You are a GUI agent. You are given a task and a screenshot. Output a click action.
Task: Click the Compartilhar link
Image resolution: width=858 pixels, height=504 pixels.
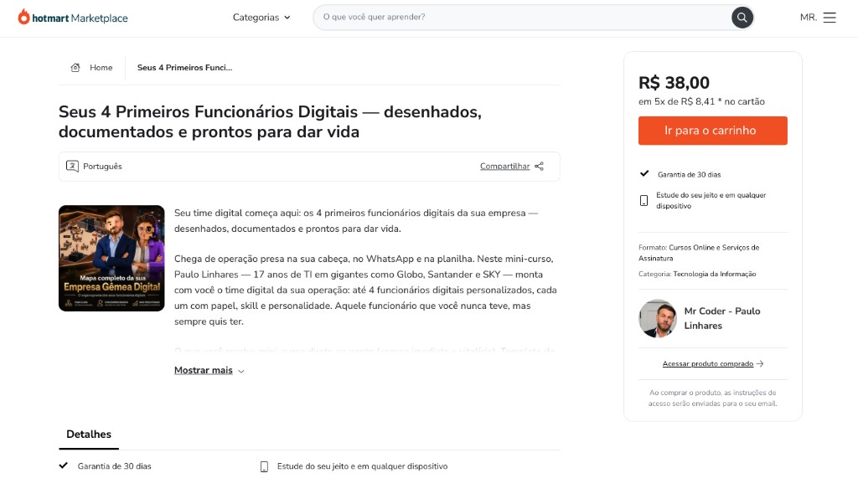[504, 166]
